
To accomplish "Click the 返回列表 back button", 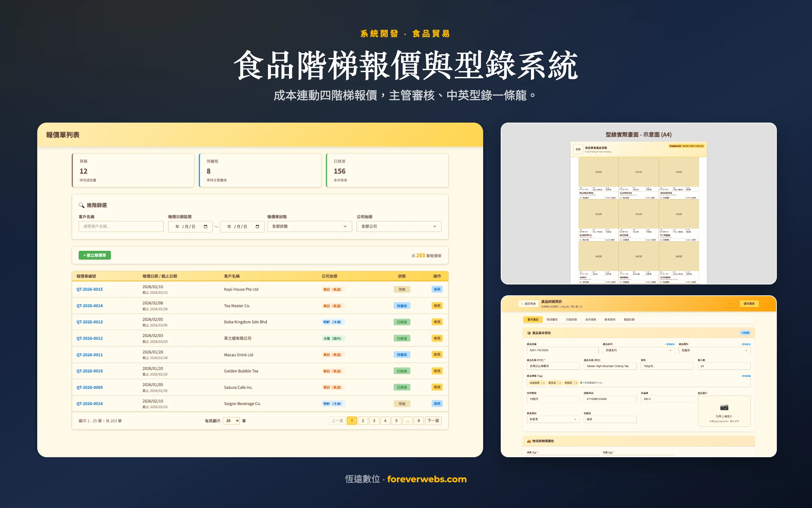I will point(528,304).
